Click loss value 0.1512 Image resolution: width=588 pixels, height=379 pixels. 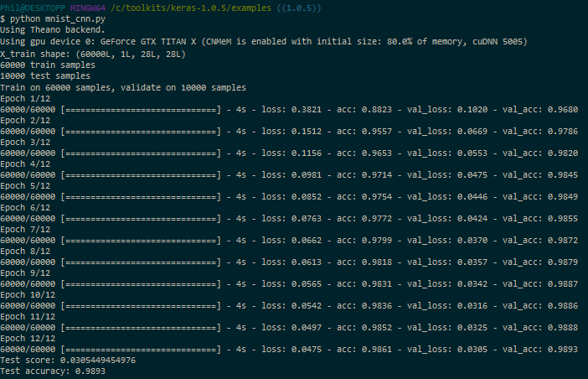point(307,132)
